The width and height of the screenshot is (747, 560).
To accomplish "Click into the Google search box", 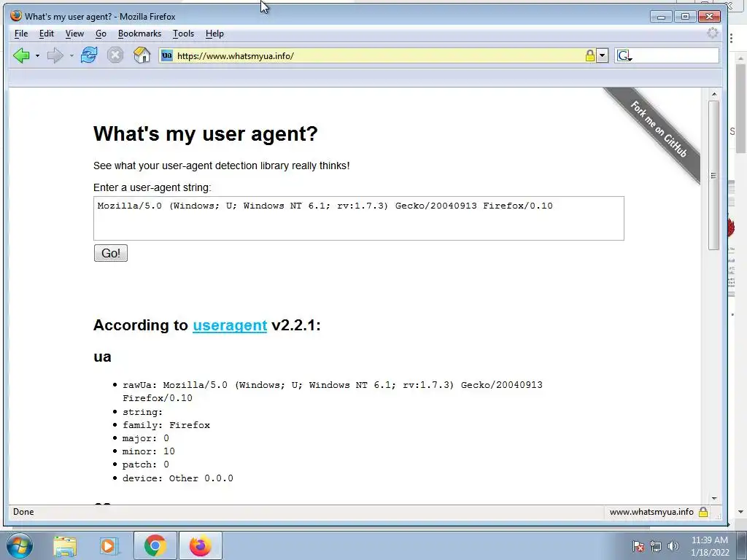I will 675,55.
